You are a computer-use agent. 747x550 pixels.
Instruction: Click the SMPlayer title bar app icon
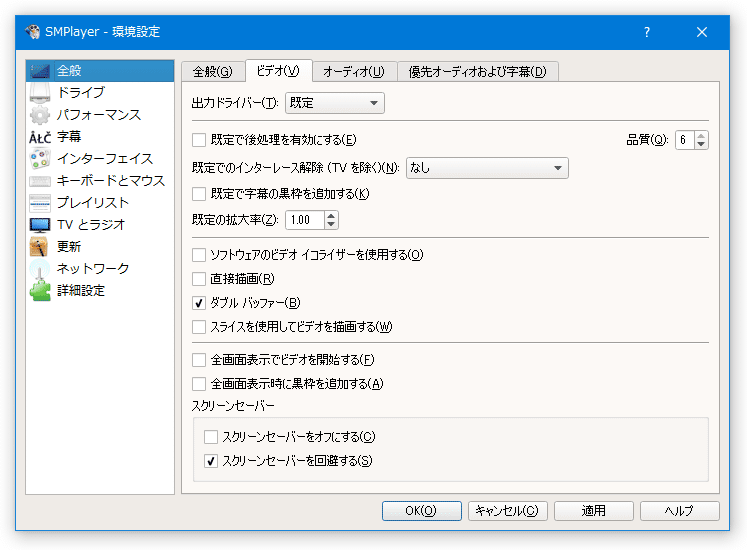33,32
